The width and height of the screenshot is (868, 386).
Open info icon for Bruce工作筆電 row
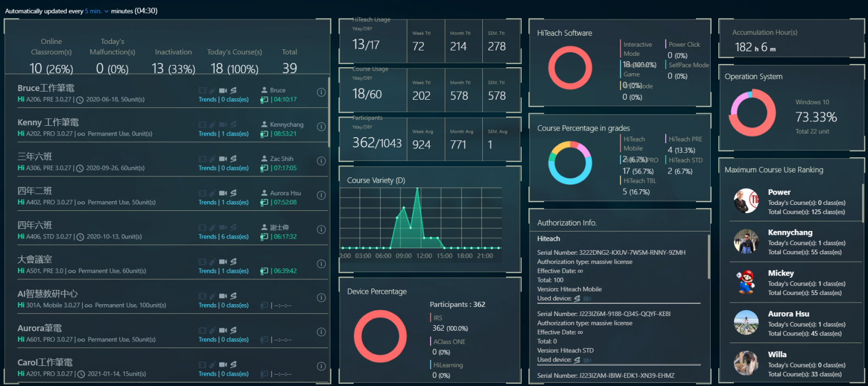[321, 92]
